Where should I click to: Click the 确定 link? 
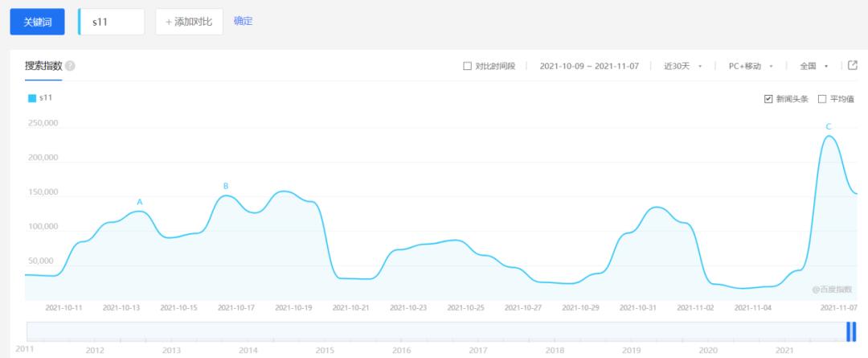[x=243, y=21]
